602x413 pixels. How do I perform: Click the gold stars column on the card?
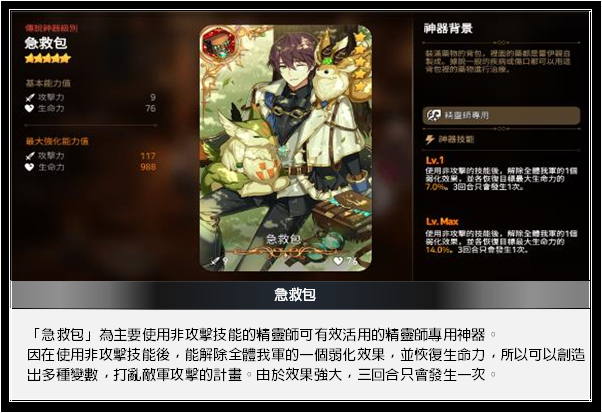click(360, 61)
